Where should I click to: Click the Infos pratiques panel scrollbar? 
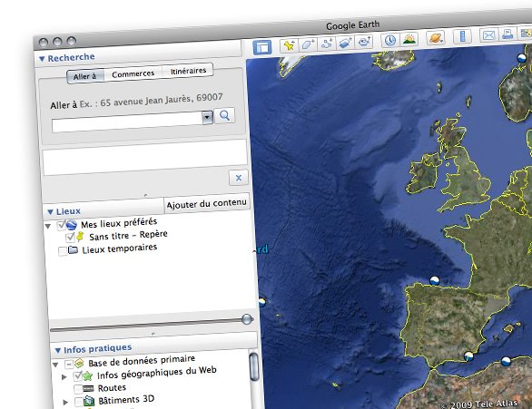[x=254, y=367]
